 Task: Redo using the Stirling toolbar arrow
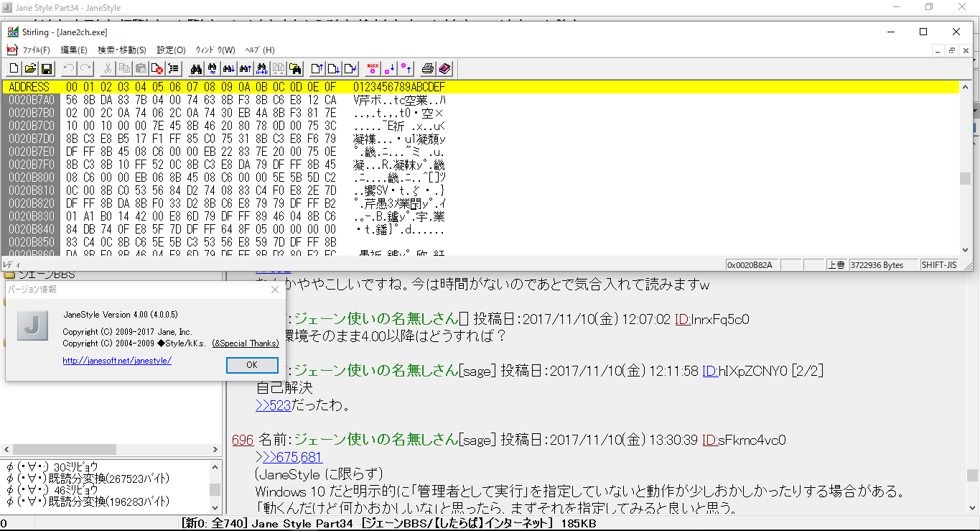(85, 68)
